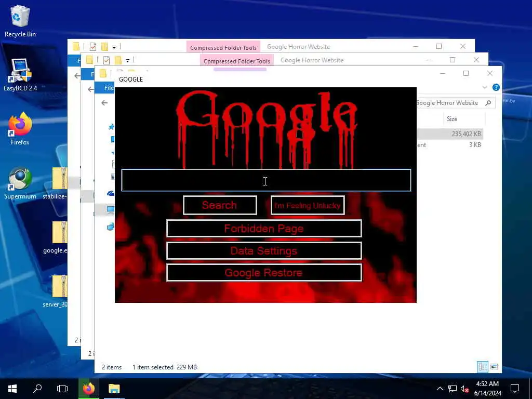Open Compressed Folder Tools tab in rearmost Explorer
The width and height of the screenshot is (532, 399).
point(223,47)
